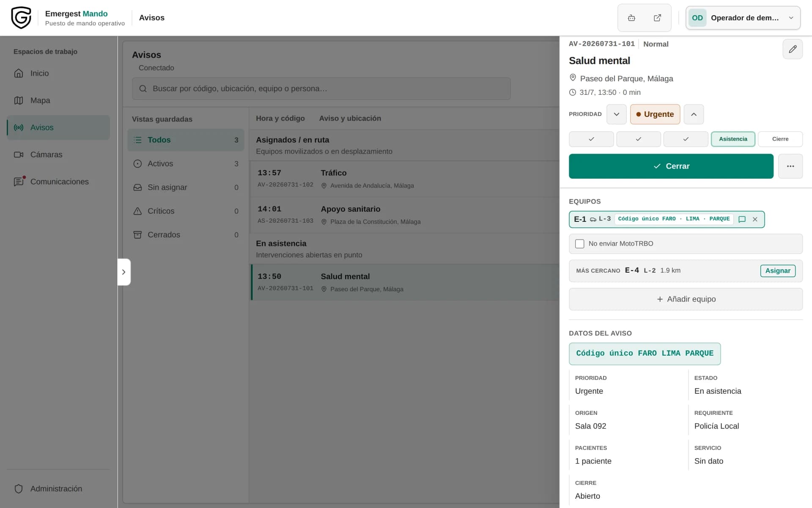Open Administración section
Image resolution: width=812 pixels, height=508 pixels.
coord(58,489)
